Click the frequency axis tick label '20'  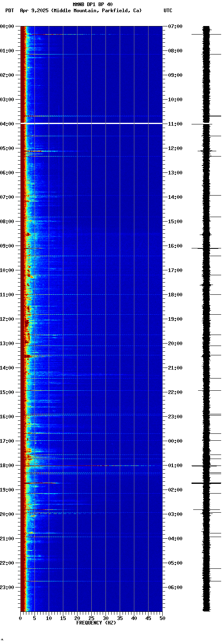coord(77,618)
